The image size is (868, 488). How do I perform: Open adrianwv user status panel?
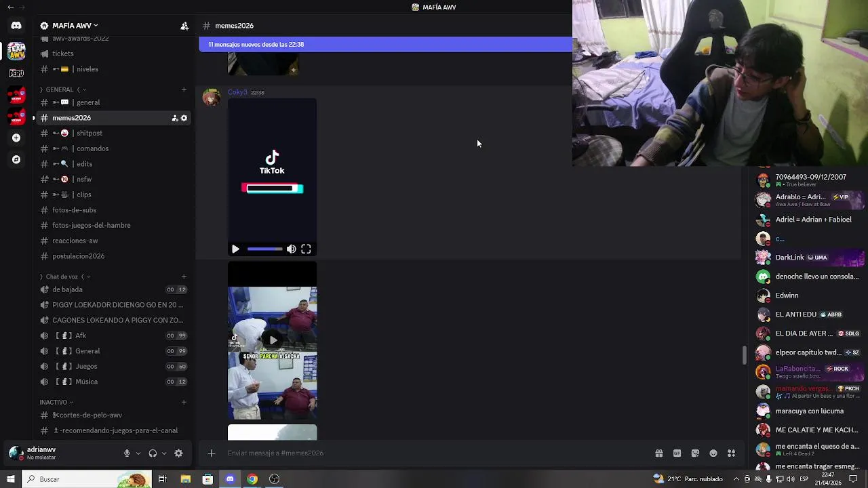point(61,453)
